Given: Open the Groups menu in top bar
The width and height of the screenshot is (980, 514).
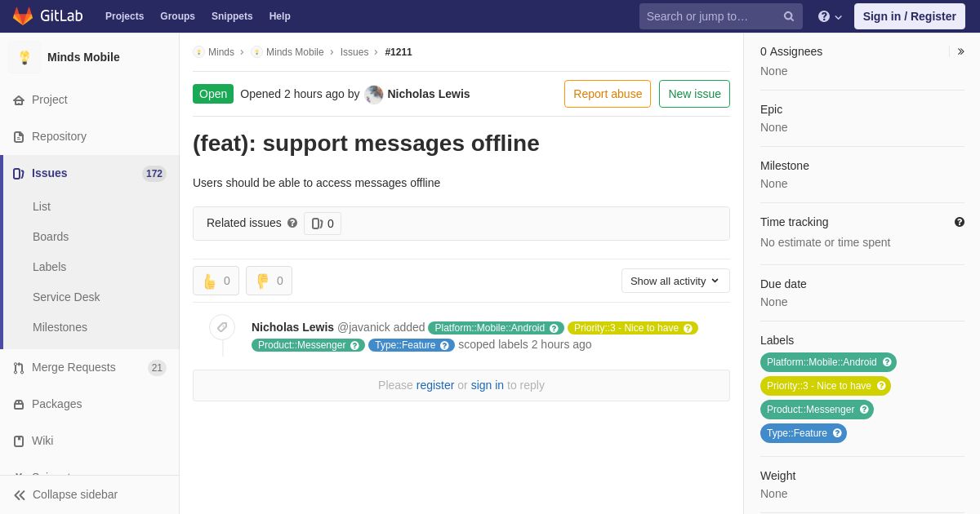Looking at the screenshot, I should pos(177,16).
